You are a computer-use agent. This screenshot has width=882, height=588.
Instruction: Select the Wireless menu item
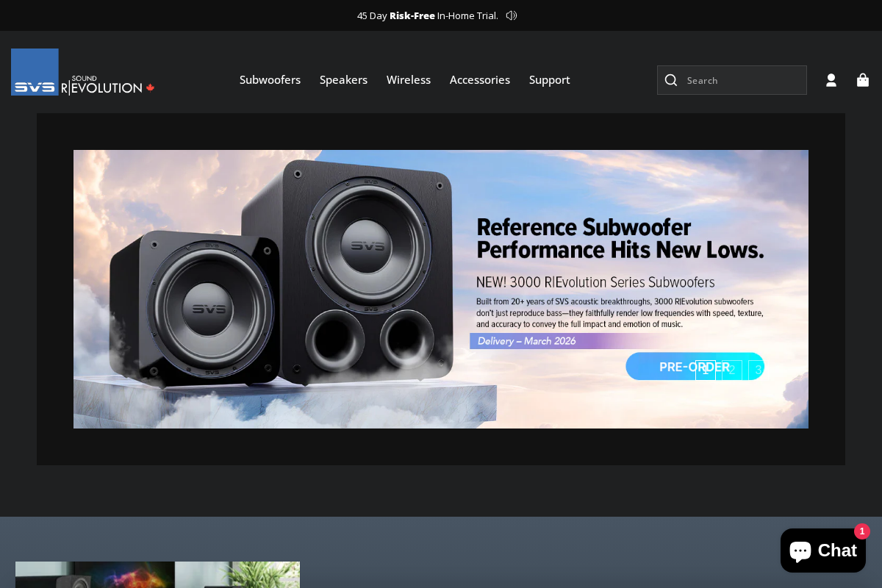[409, 80]
